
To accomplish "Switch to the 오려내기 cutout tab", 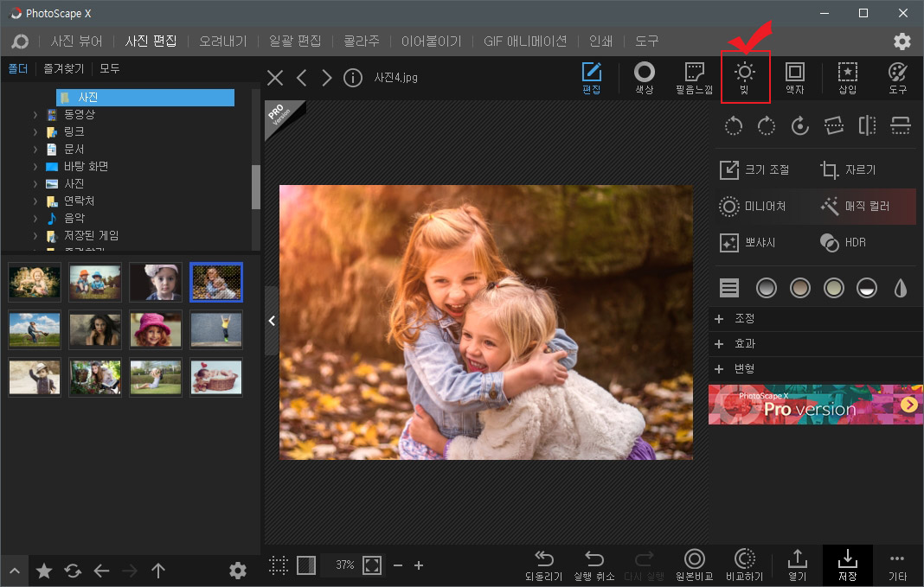I will 222,41.
